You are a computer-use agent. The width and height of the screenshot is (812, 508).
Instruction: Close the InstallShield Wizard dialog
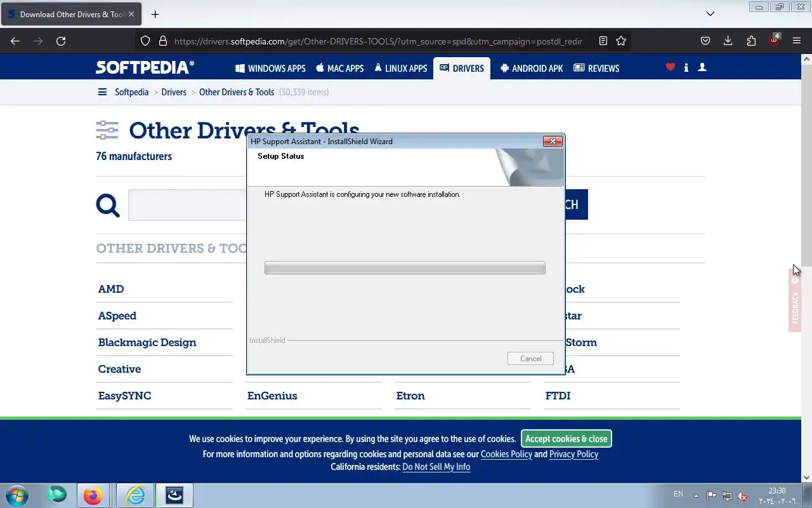pyautogui.click(x=553, y=141)
